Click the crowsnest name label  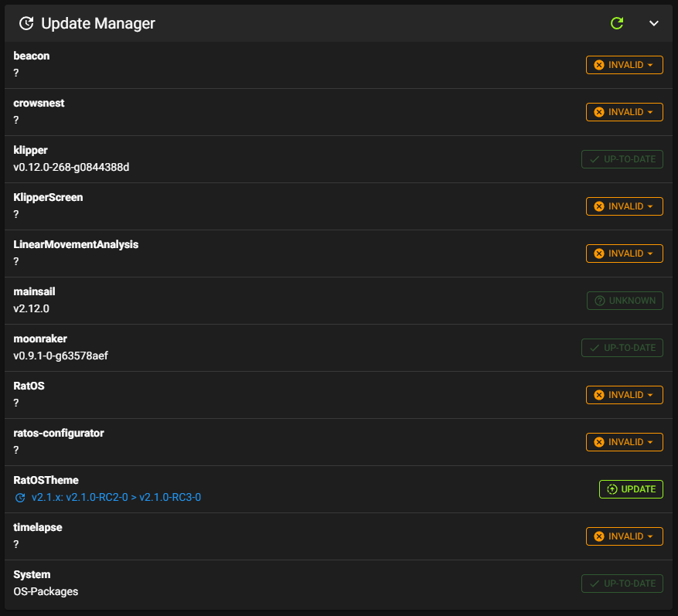click(x=39, y=103)
